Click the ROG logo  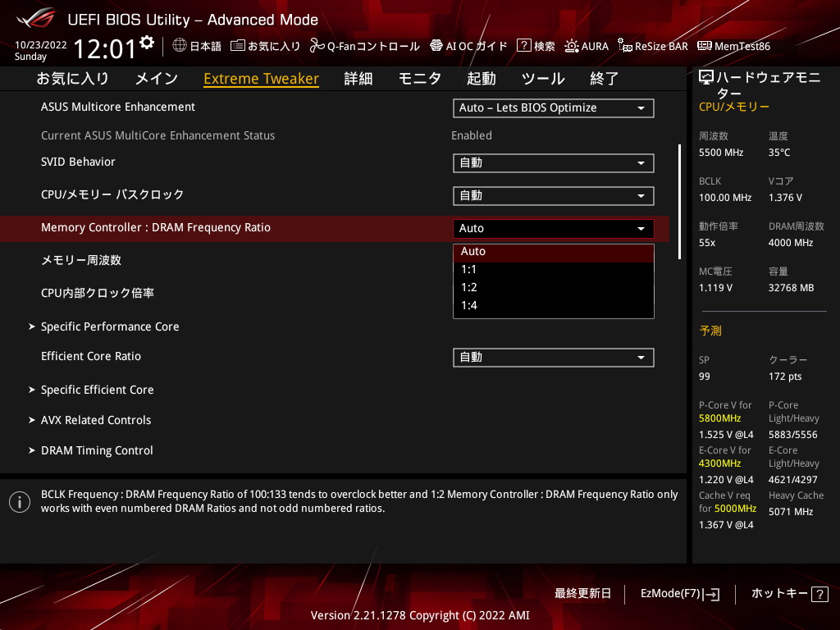(x=35, y=18)
